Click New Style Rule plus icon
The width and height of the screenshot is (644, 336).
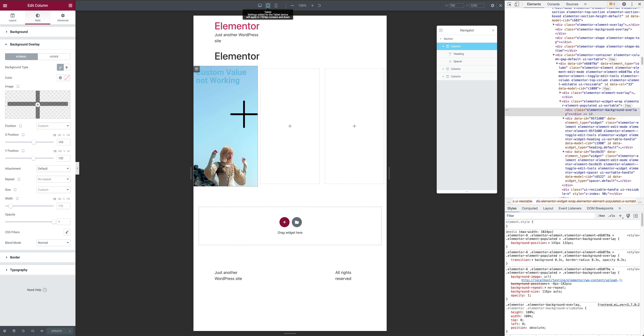pos(620,216)
